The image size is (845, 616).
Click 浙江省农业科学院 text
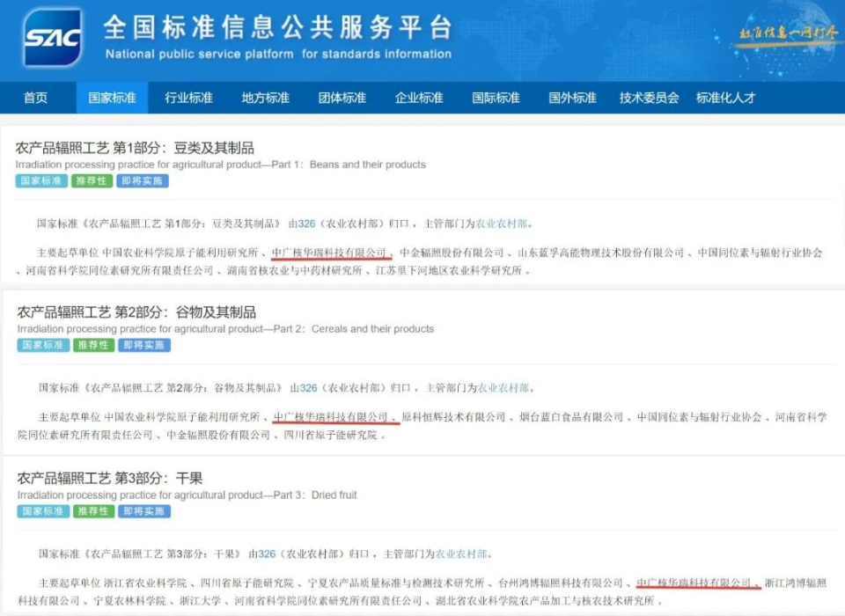[x=145, y=583]
